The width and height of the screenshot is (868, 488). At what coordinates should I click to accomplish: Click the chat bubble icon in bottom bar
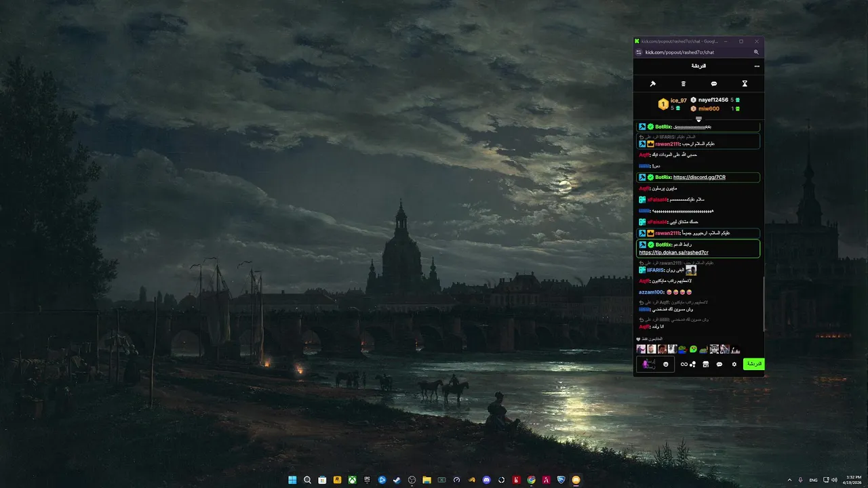pos(719,365)
